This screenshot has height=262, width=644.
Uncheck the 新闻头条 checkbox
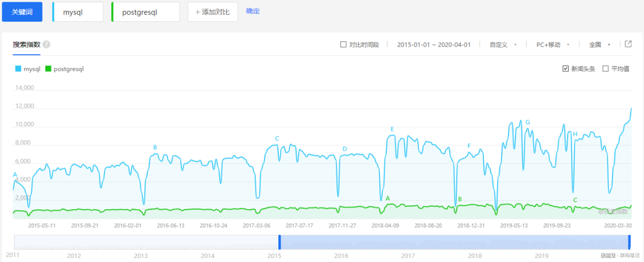pyautogui.click(x=565, y=69)
